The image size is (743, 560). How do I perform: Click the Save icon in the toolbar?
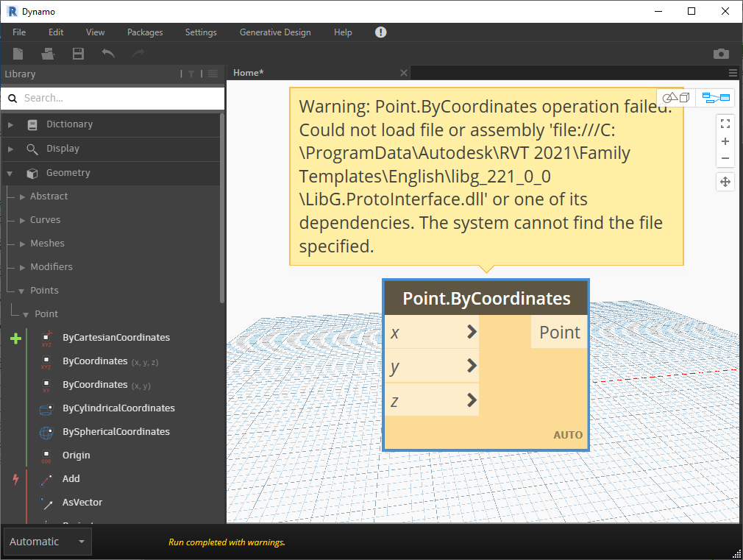[x=78, y=54]
